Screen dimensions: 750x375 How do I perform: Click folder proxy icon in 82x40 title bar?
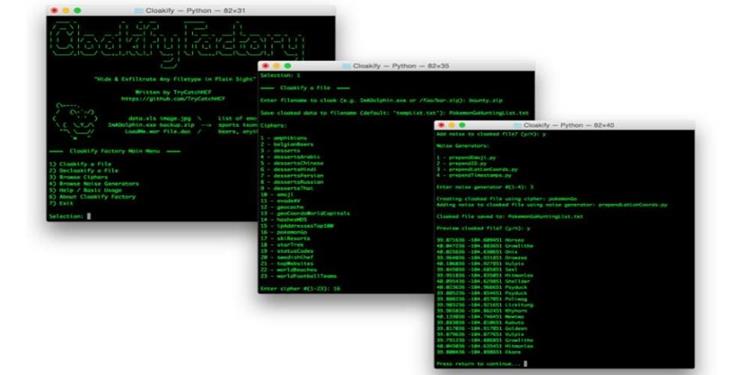pos(517,125)
